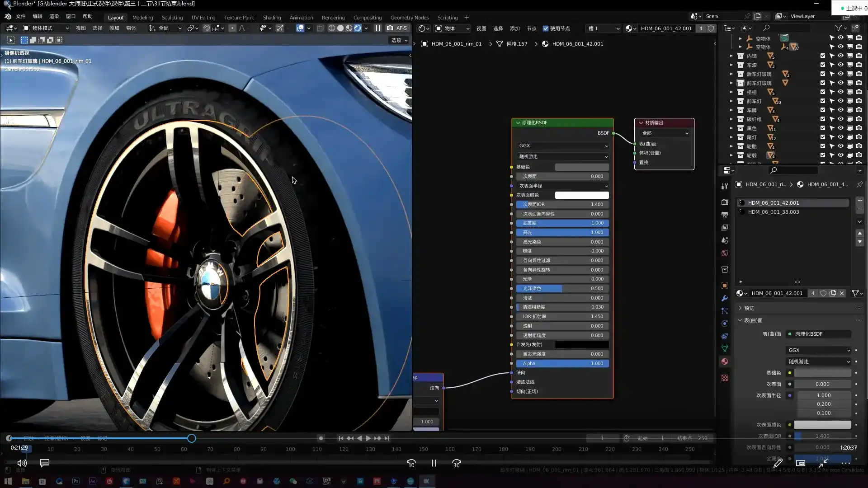Toggle fake user shield for material
The width and height of the screenshot is (868, 488).
[x=824, y=293]
